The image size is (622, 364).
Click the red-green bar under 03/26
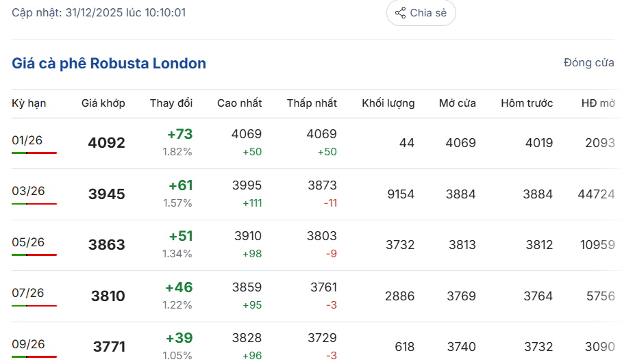[x=34, y=204]
